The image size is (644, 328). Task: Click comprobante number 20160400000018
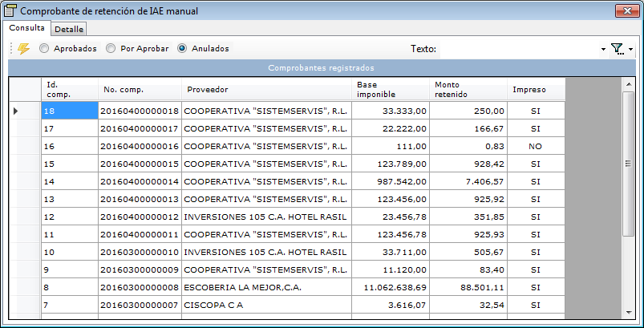coord(140,111)
